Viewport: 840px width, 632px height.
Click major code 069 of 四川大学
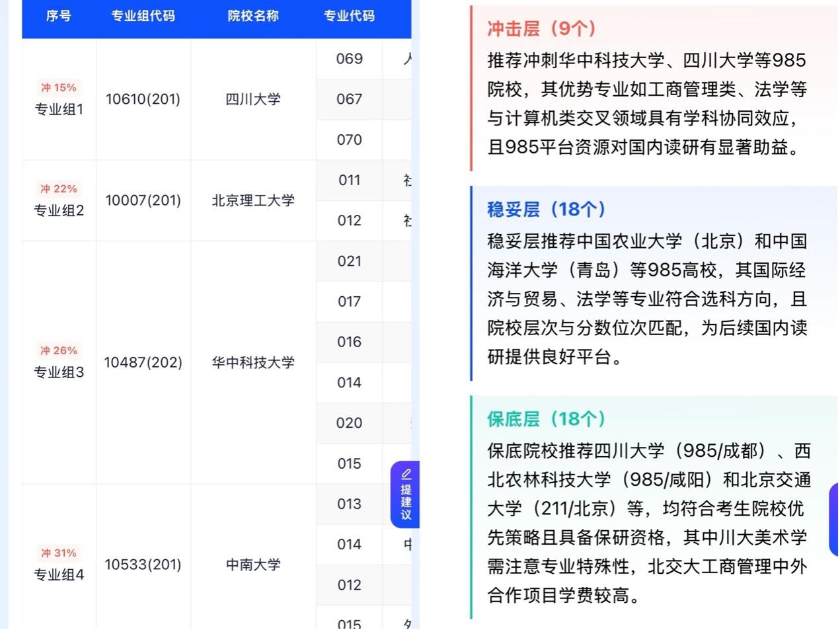349,59
